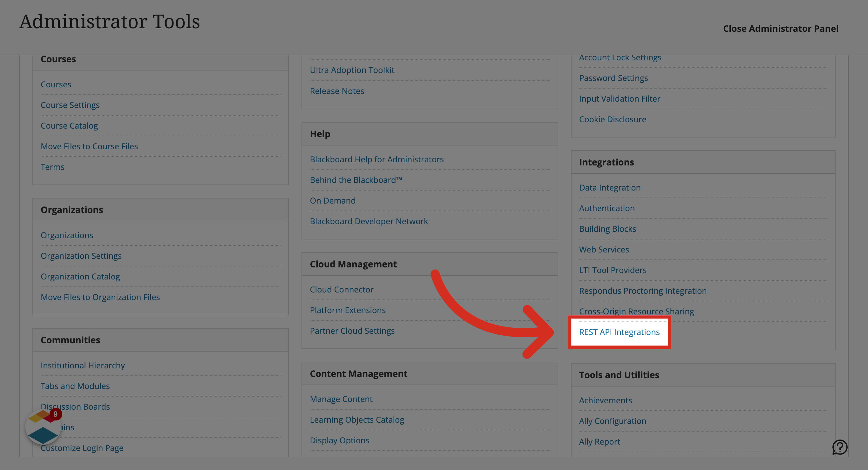
Task: Open Organization Catalog
Action: [80, 276]
